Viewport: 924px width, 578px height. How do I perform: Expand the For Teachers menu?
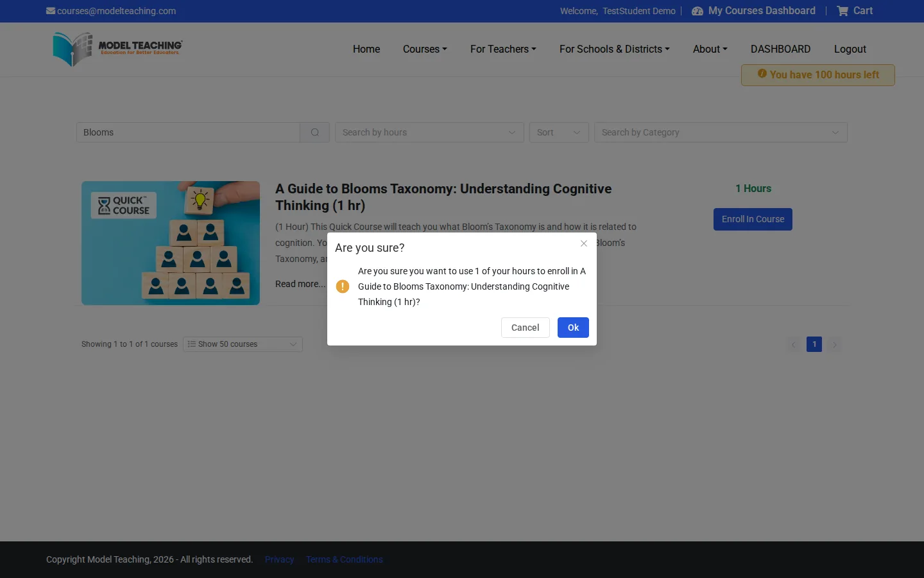[x=503, y=49]
